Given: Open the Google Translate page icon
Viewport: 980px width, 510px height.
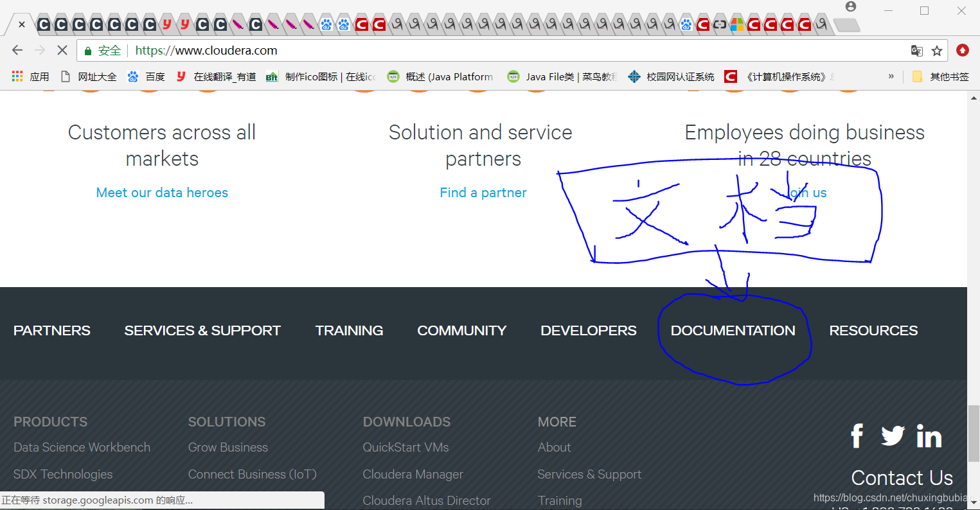Looking at the screenshot, I should coord(917,51).
